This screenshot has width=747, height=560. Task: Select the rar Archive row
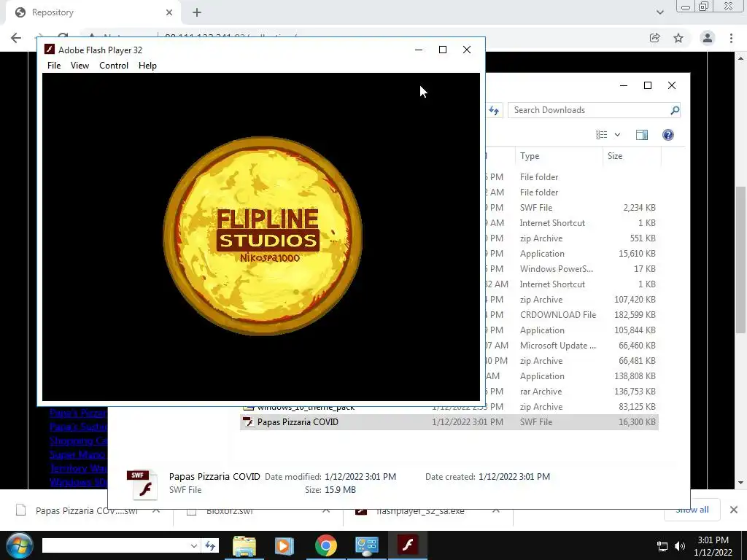572,392
